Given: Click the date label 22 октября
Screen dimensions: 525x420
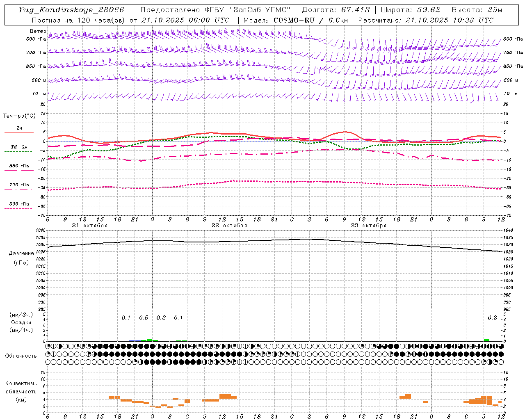Looking at the screenshot, I should [x=229, y=226].
